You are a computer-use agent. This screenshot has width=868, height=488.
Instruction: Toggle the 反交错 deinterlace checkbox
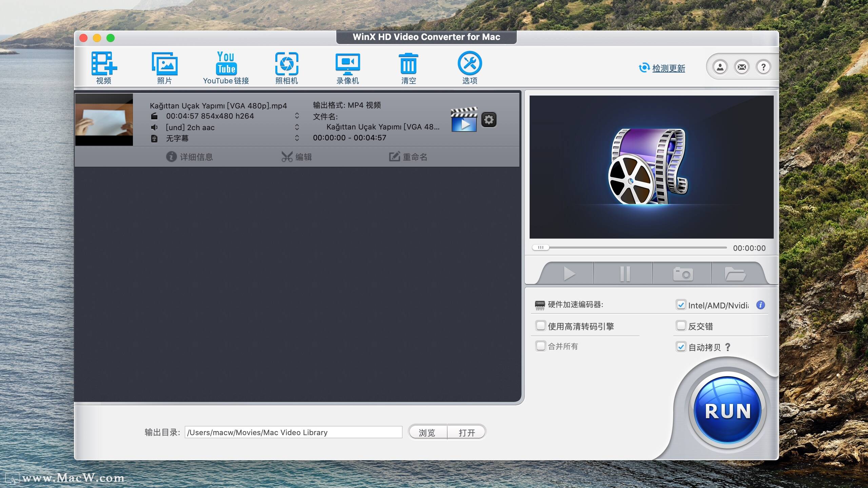pyautogui.click(x=682, y=326)
